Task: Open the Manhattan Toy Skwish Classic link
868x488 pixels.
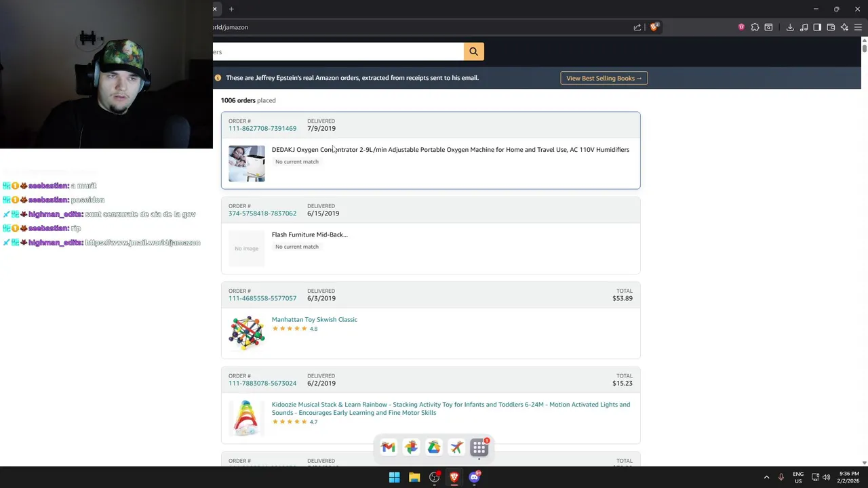Action: coord(315,319)
